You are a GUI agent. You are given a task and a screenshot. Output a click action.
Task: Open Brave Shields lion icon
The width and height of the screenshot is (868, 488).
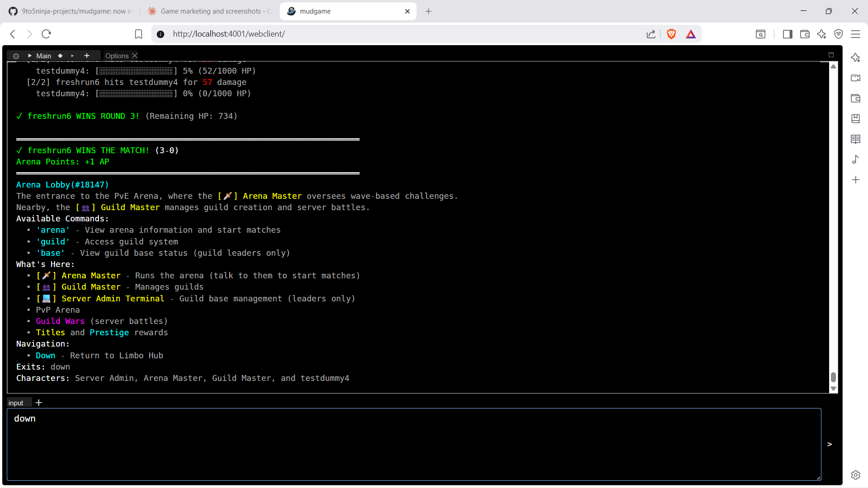click(671, 34)
